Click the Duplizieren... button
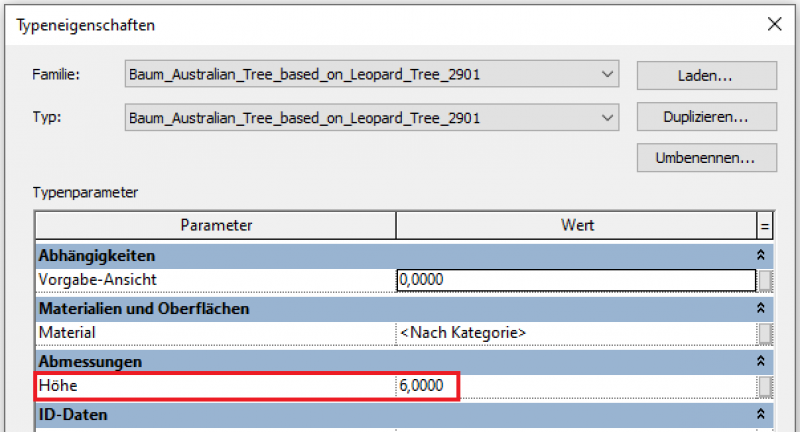 coord(706,117)
